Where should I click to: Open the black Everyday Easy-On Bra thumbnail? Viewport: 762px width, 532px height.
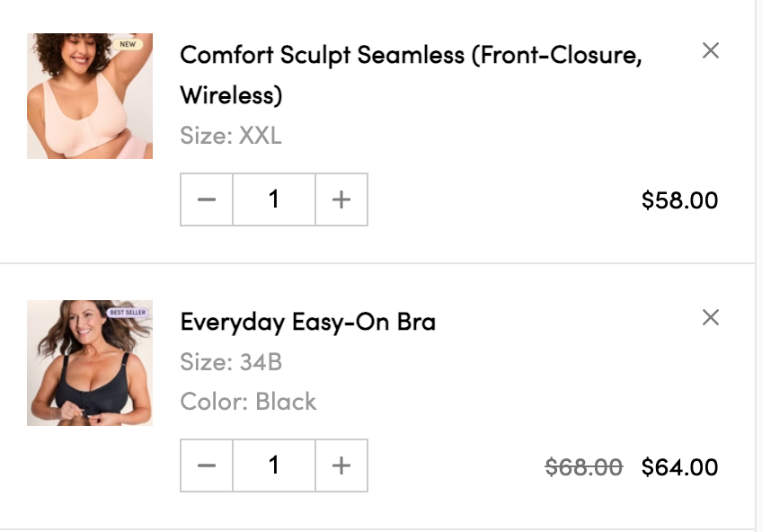tap(90, 363)
